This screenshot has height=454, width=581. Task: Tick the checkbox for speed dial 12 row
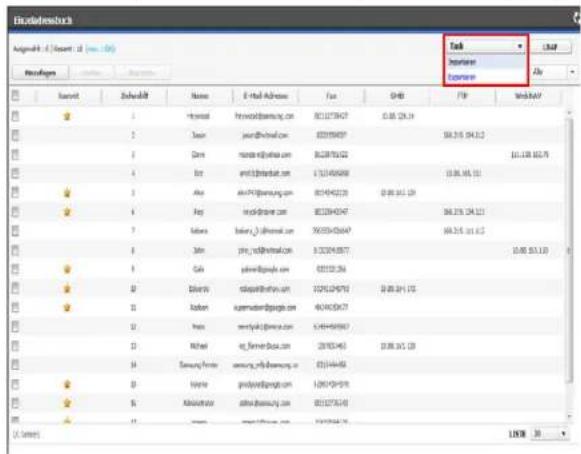click(x=15, y=327)
